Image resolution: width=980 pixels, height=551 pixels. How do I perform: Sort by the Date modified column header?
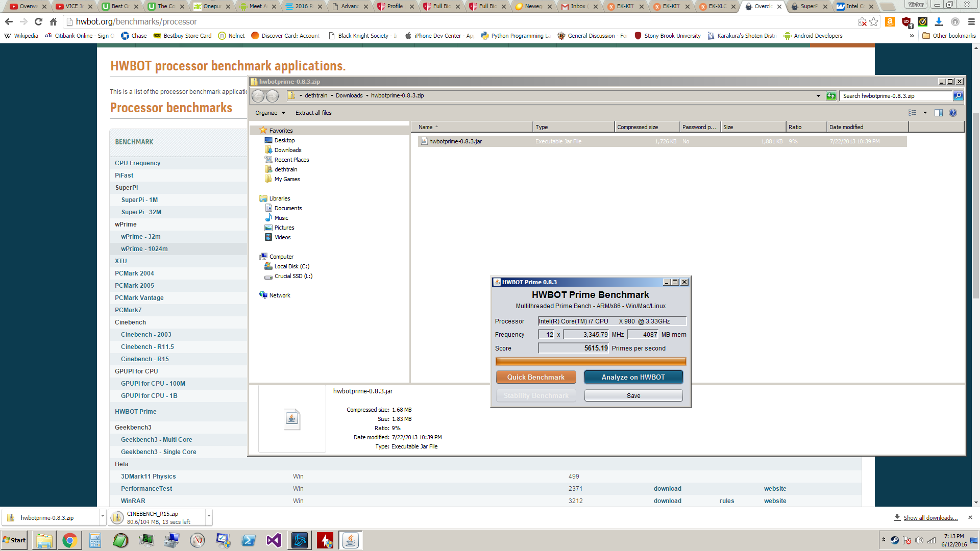click(868, 127)
